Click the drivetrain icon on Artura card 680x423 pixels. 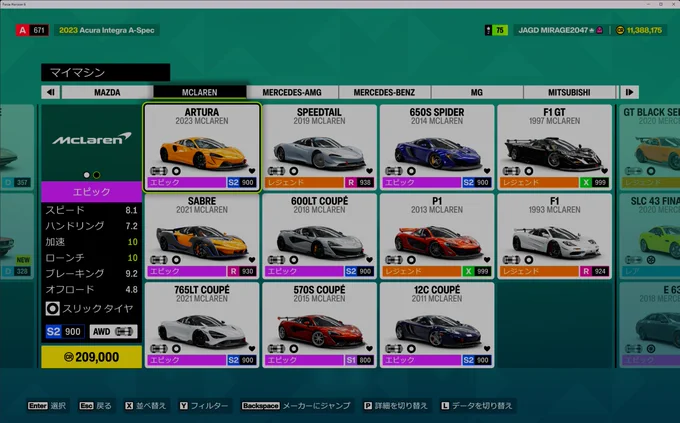(159, 171)
